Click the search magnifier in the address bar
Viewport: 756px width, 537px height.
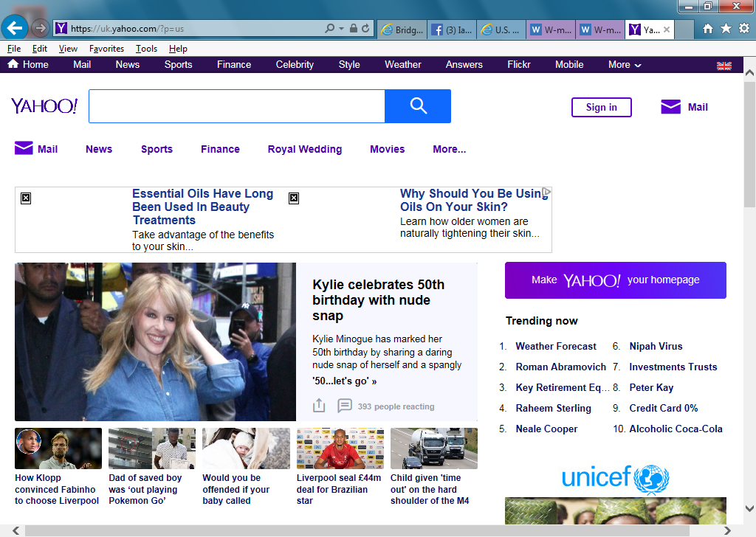pos(330,29)
